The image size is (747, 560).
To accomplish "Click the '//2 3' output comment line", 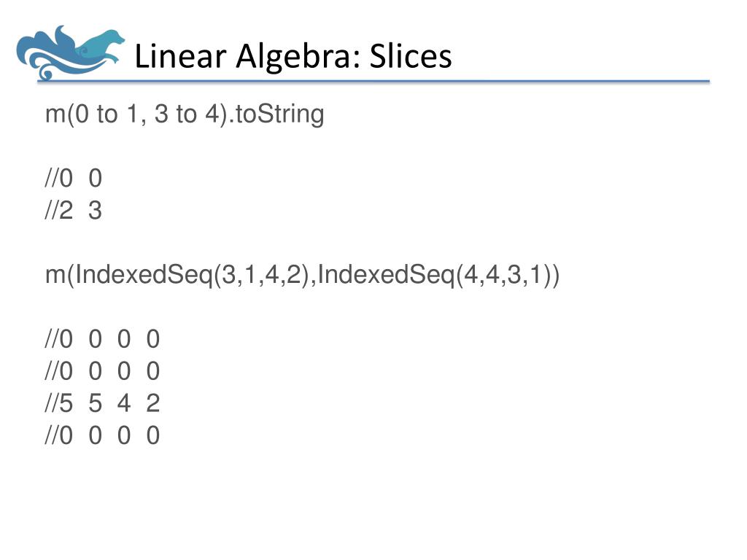I will (74, 210).
